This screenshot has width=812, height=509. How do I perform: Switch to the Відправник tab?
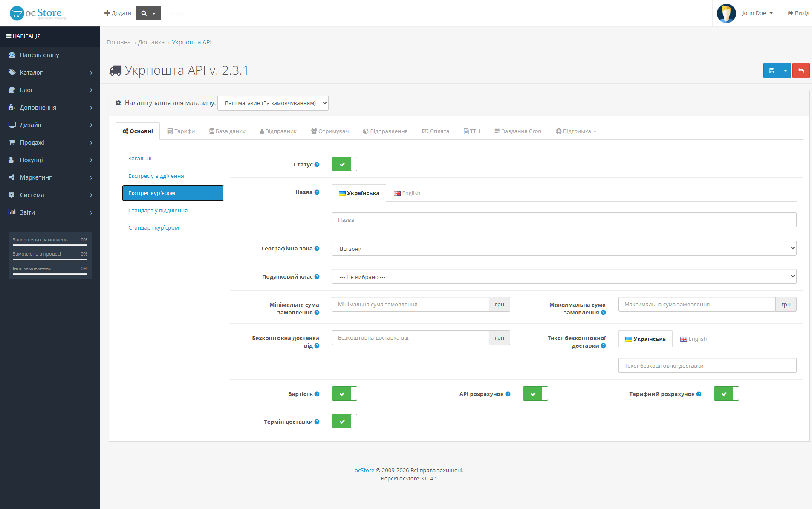pyautogui.click(x=278, y=131)
